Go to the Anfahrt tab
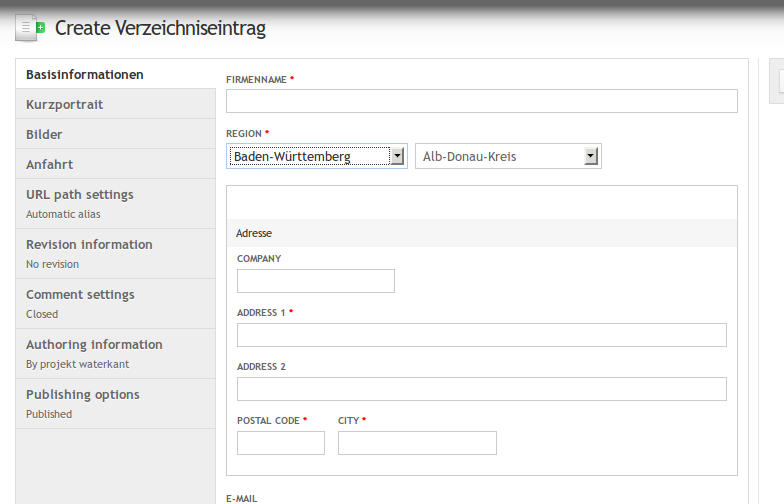The height and width of the screenshot is (504, 784). tap(50, 164)
